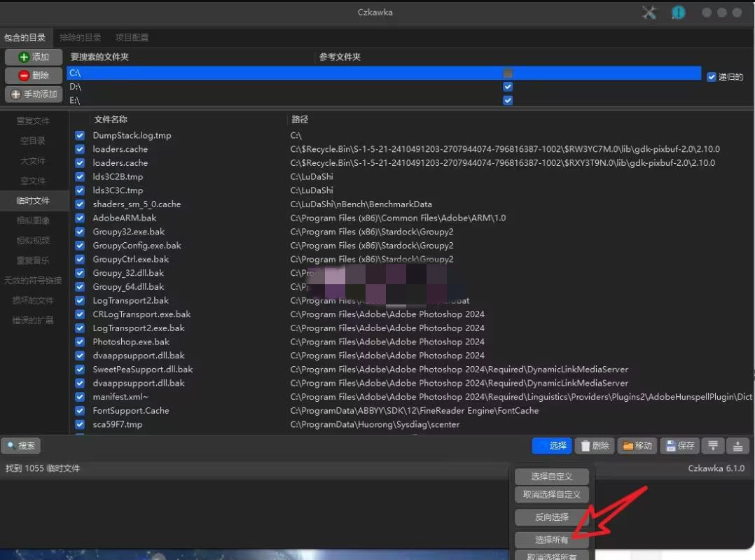755x560 pixels.
Task: Click the 手动添加 manual add button
Action: 34,94
